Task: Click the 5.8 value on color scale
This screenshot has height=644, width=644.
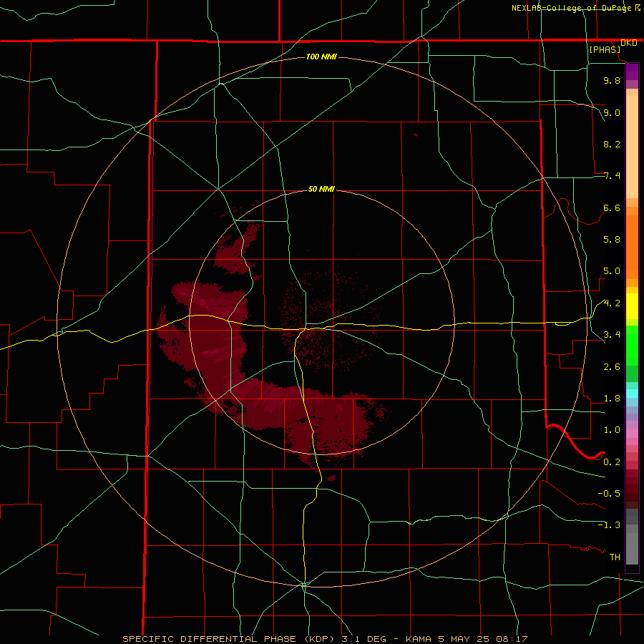Action: pos(612,240)
